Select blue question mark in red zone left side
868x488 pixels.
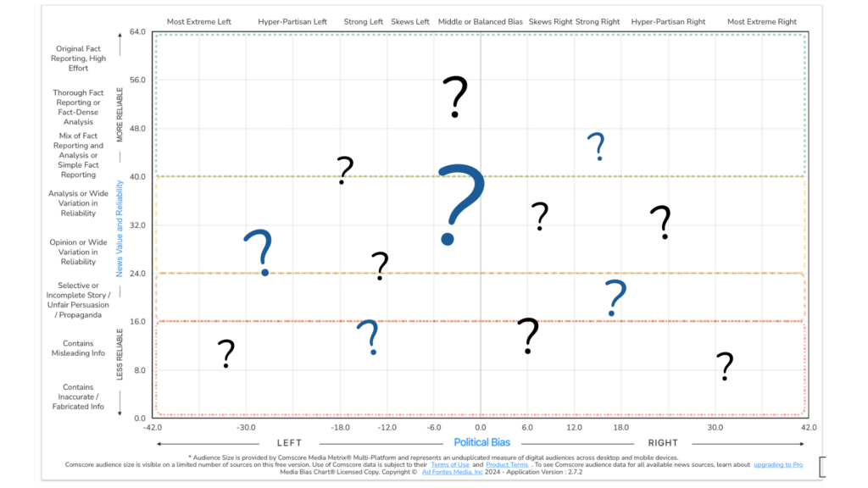click(368, 336)
